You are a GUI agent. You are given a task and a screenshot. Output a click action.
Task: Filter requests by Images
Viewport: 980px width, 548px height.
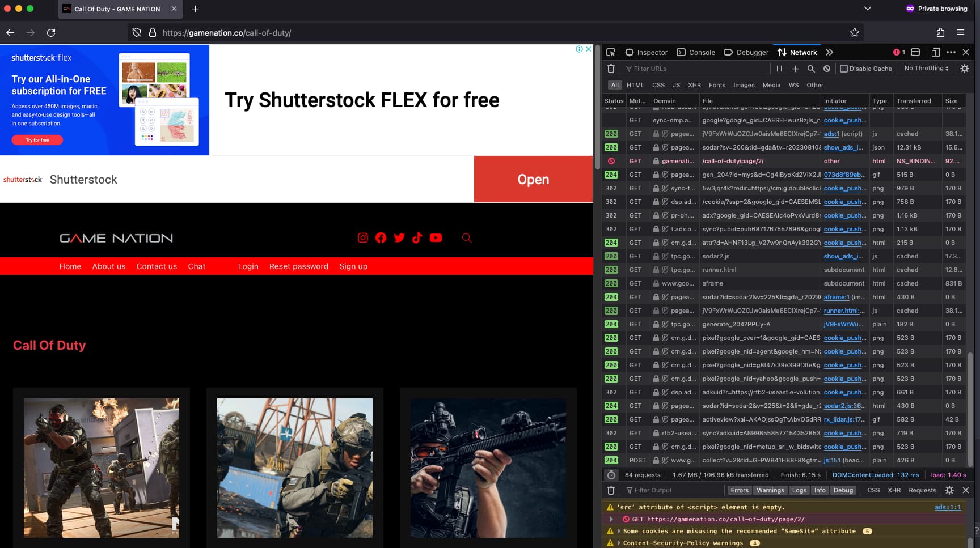pos(744,85)
